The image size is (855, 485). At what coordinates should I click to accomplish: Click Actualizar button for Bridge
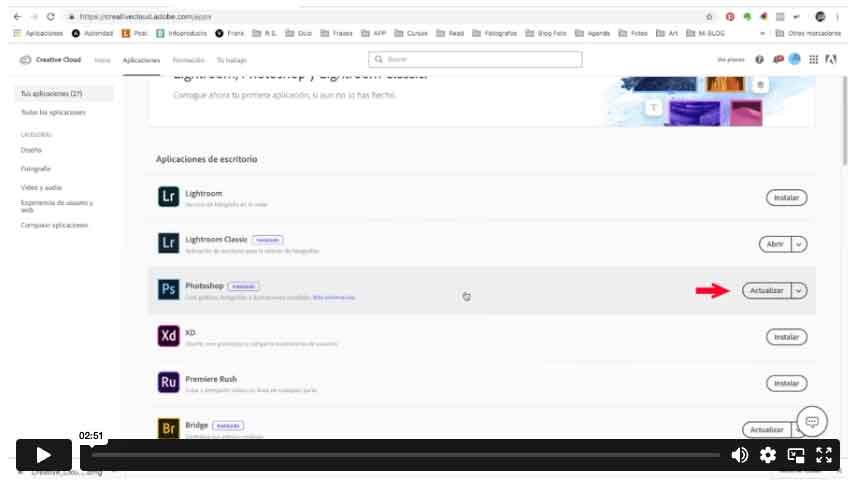tap(766, 429)
